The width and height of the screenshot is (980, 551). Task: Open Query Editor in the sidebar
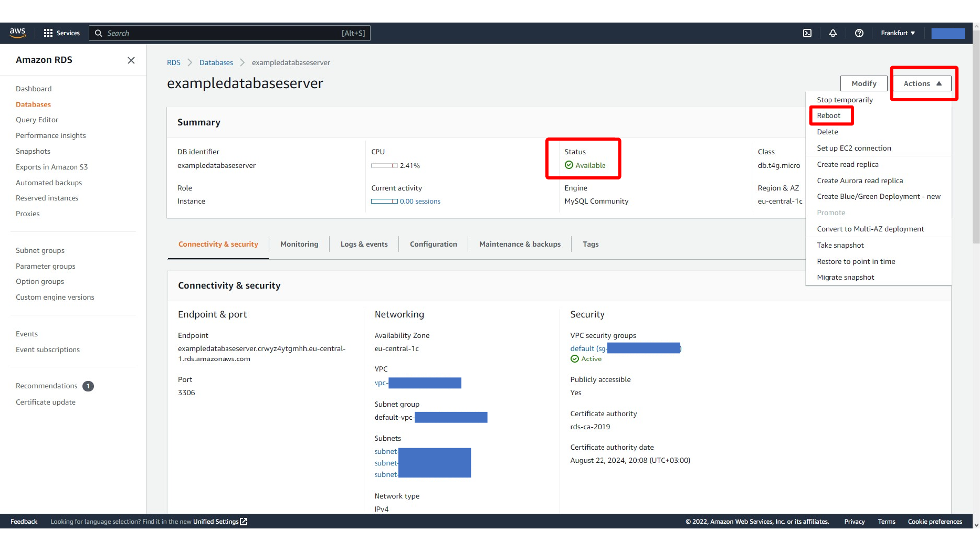tap(37, 120)
